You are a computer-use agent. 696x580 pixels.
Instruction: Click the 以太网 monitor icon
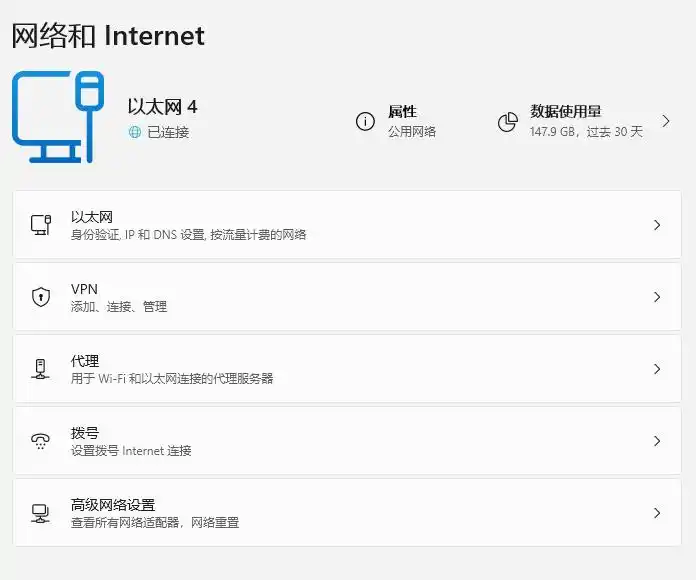click(41, 225)
